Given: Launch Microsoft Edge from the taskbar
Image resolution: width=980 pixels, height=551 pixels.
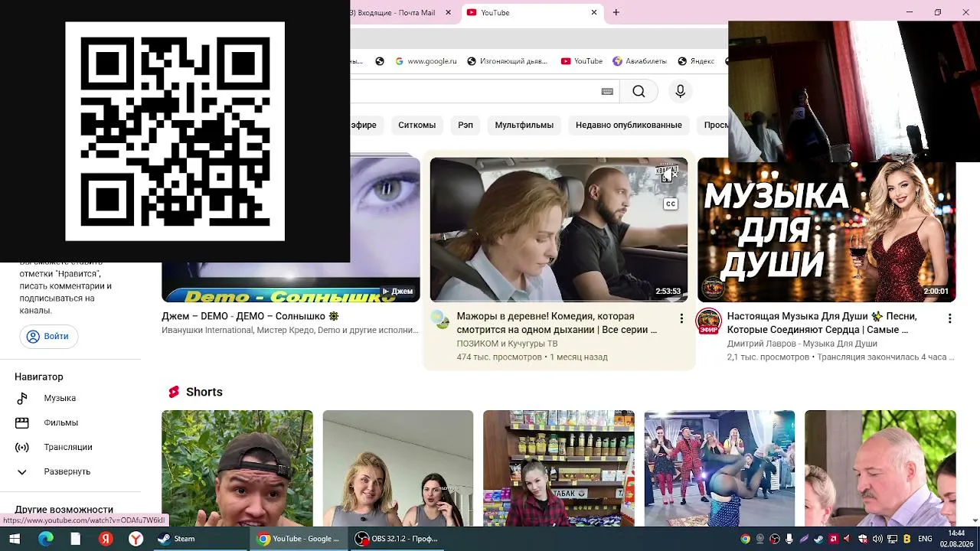Looking at the screenshot, I should click(x=45, y=539).
